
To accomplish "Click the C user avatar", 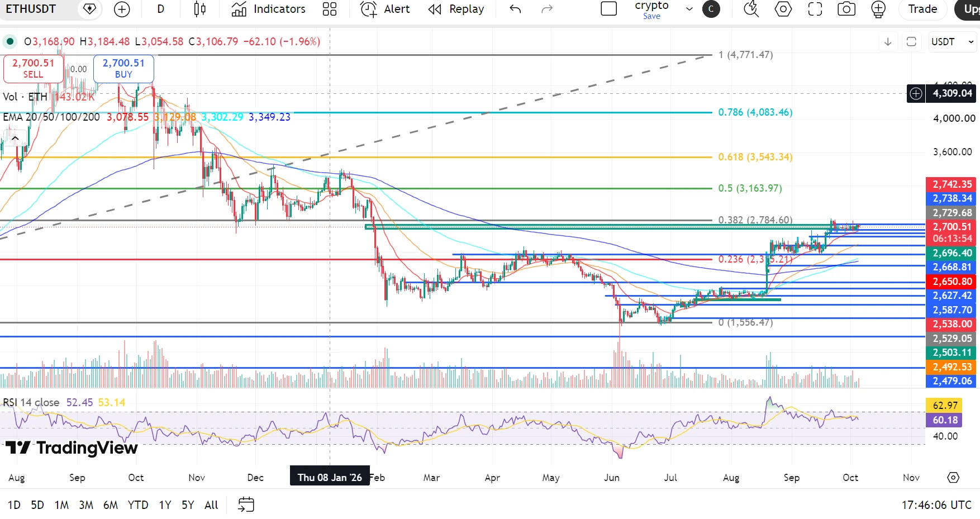I will [711, 9].
